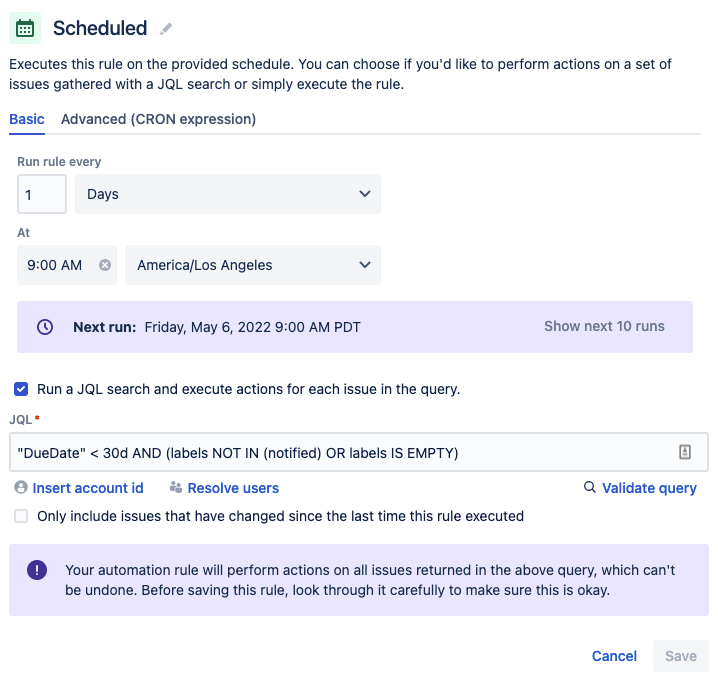Click the Insert account id person icon
This screenshot has height=686, width=718.
21,488
